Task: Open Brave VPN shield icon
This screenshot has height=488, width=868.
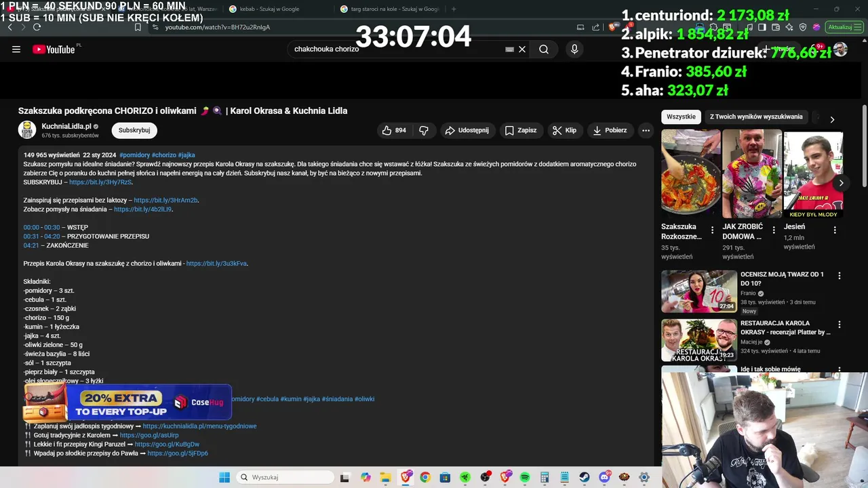Action: tap(803, 27)
